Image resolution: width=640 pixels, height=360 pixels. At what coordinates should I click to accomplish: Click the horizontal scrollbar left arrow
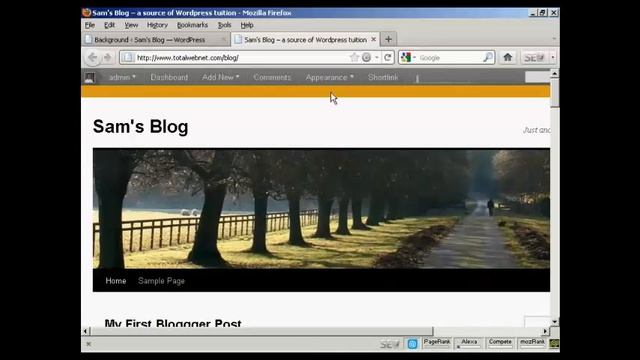point(85,331)
